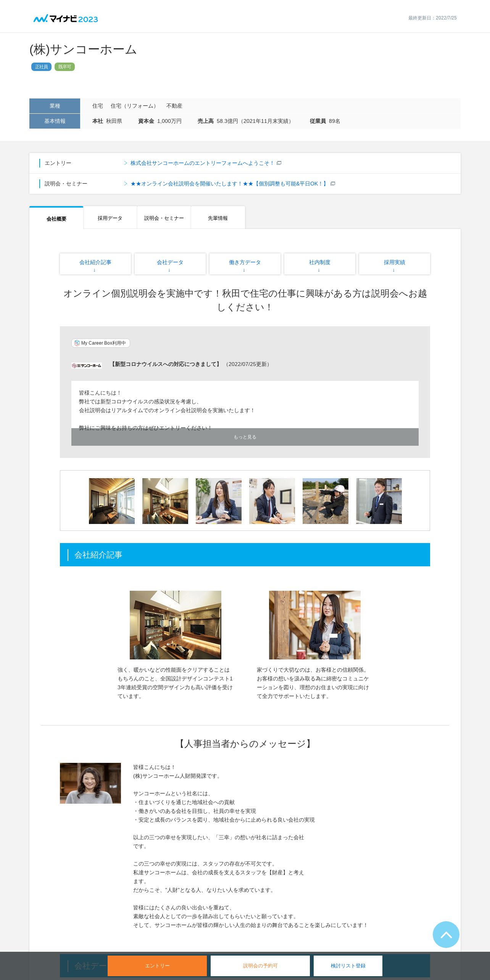This screenshot has width=490, height=980.
Task: Click the scroll-to-top arrow button
Action: point(446,934)
